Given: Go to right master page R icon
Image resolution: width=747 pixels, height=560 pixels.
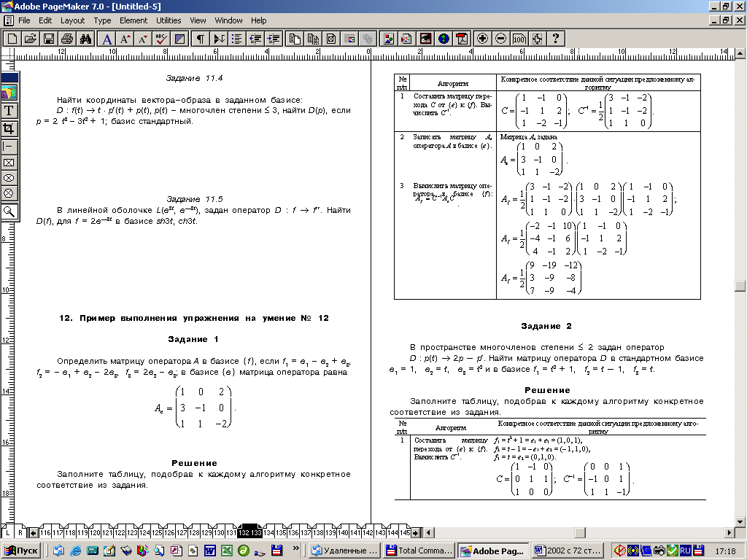Looking at the screenshot, I should coord(20,532).
